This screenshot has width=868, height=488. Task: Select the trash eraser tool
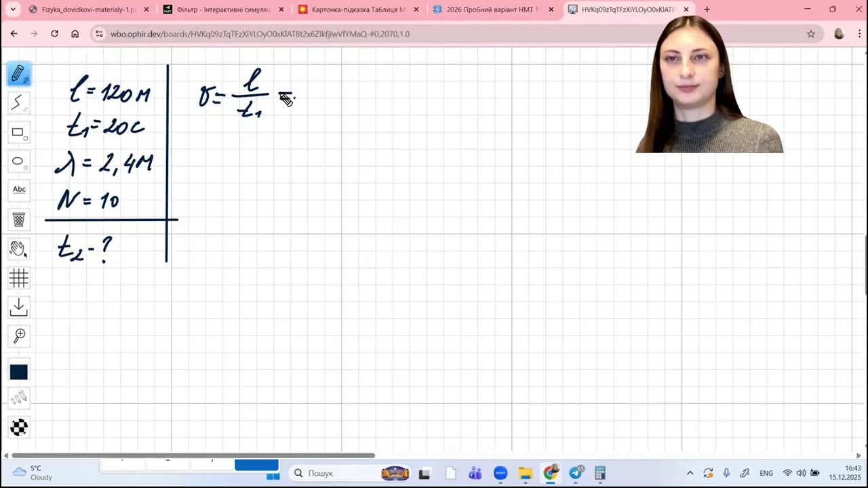(19, 220)
